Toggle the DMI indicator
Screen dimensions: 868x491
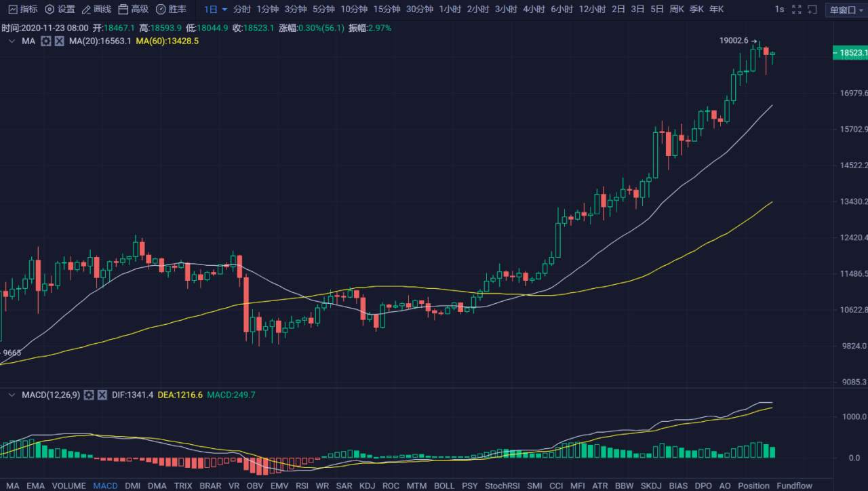(133, 486)
